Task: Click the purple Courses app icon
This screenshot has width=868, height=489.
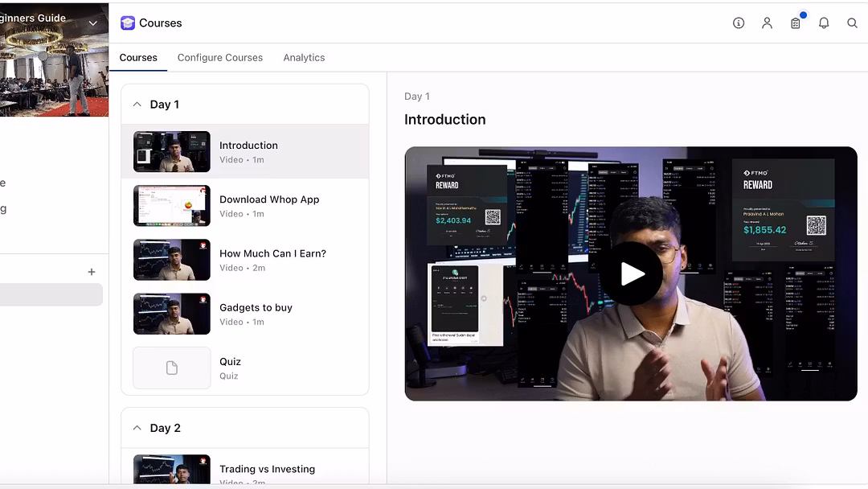Action: coord(128,23)
